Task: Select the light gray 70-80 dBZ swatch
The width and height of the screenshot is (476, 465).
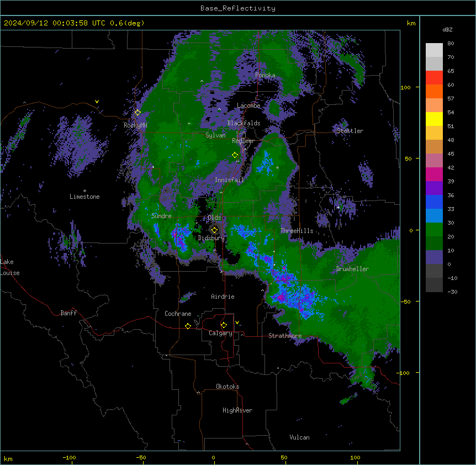Action: [x=434, y=50]
